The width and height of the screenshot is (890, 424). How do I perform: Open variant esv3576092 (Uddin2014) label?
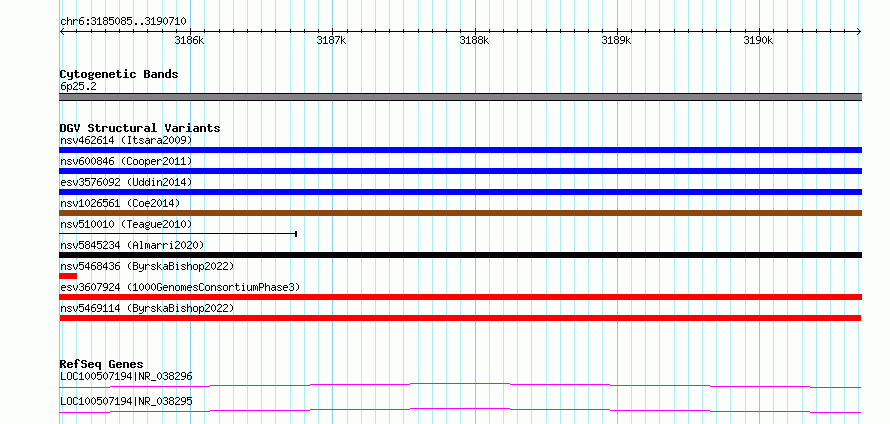click(x=126, y=182)
